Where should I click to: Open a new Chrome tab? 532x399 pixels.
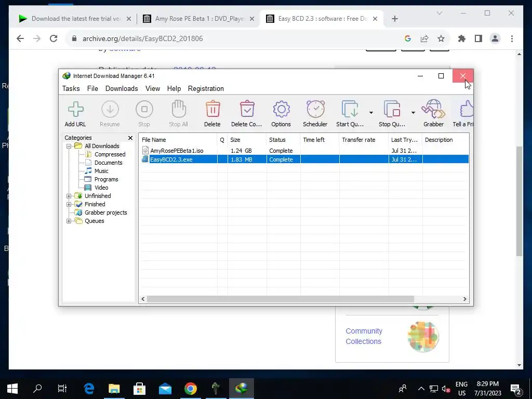coord(395,19)
